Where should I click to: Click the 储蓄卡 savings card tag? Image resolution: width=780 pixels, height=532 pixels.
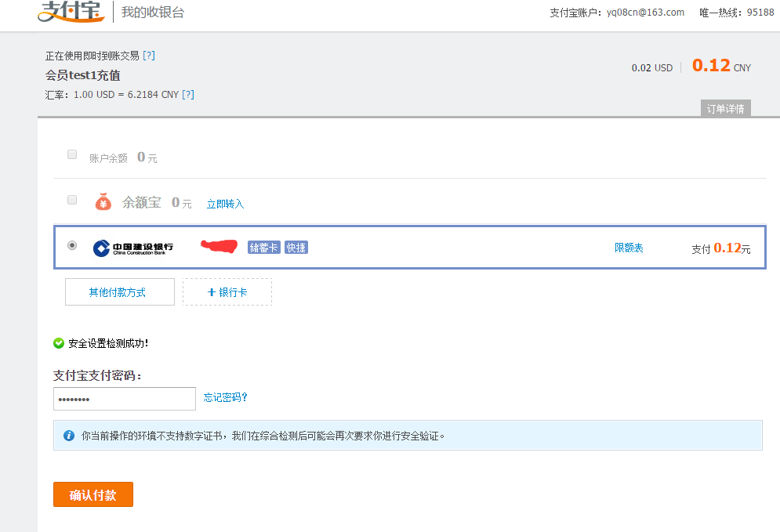(x=263, y=248)
